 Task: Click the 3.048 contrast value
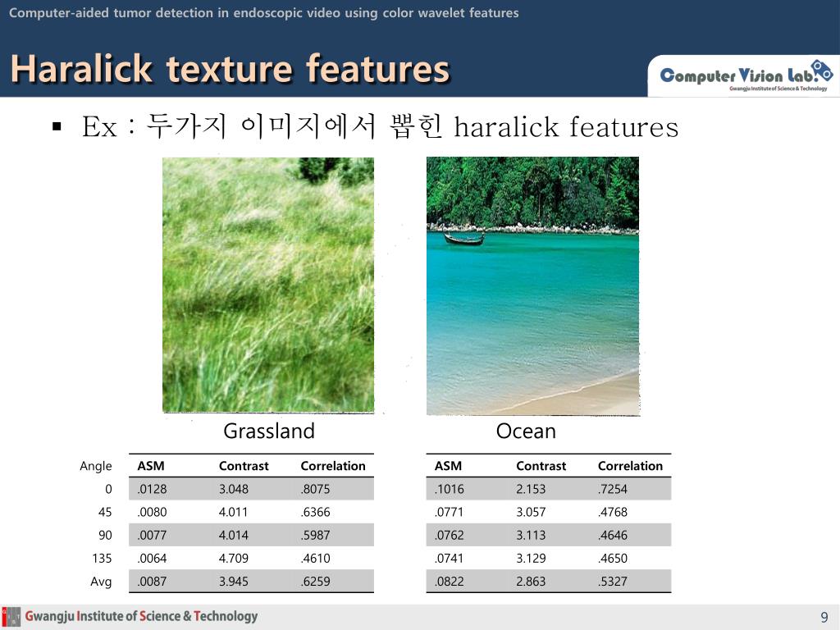pyautogui.click(x=234, y=489)
